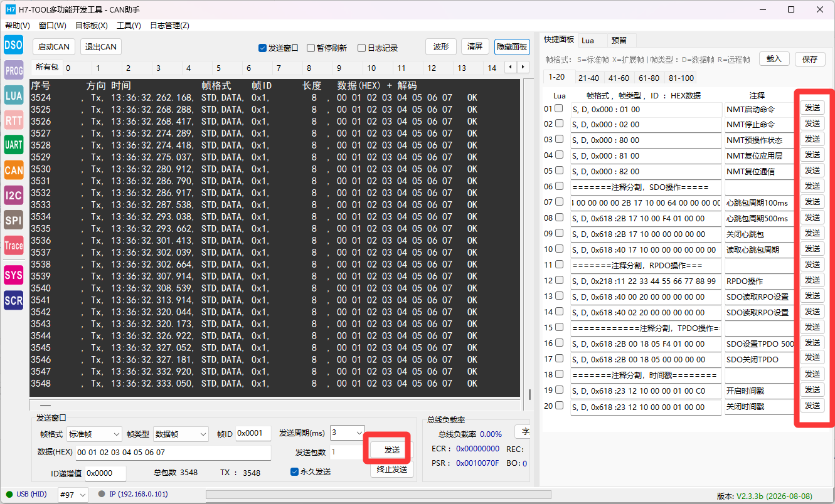835x504 pixels.
Task: Click the 隐藏面板 button
Action: click(512, 47)
